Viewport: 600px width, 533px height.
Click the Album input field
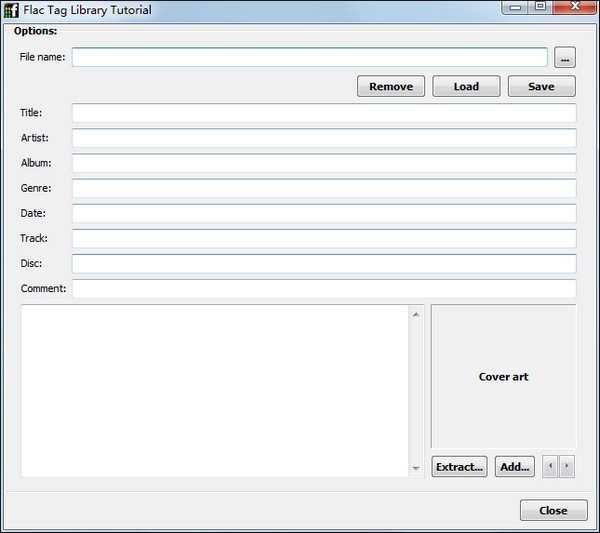point(323,163)
